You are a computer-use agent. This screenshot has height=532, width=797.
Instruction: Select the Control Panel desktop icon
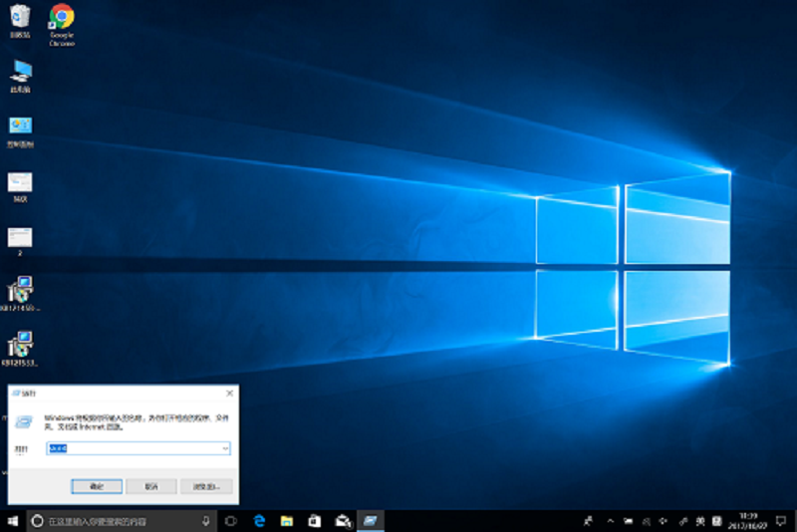20,132
